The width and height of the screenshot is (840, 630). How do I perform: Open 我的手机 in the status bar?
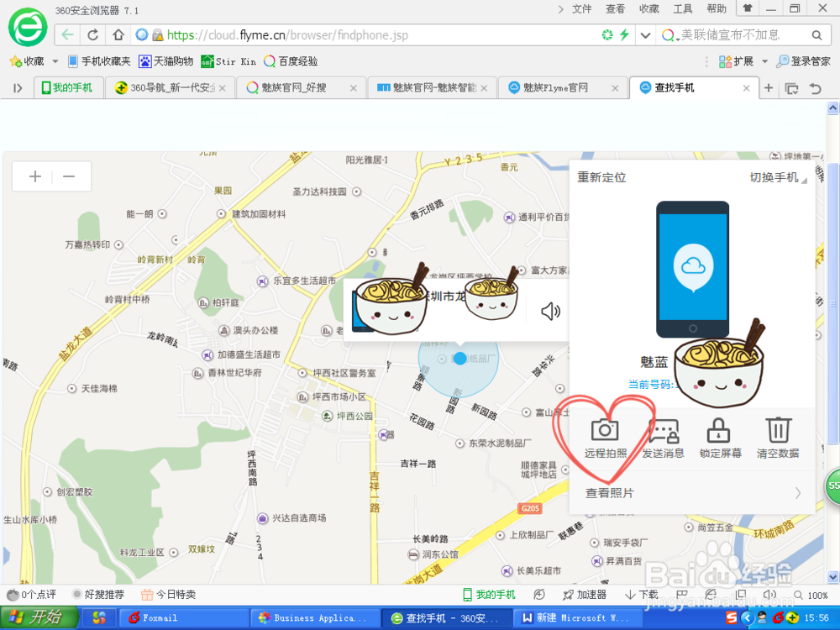pyautogui.click(x=489, y=595)
